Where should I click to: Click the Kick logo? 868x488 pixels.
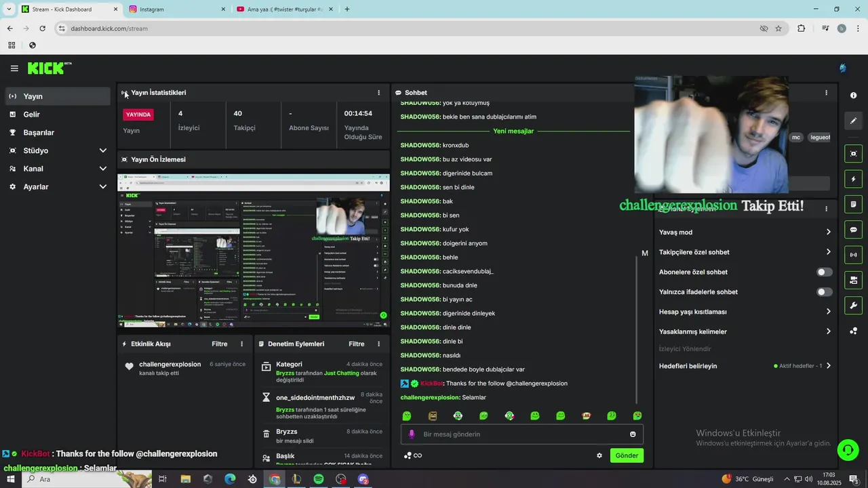coord(49,68)
